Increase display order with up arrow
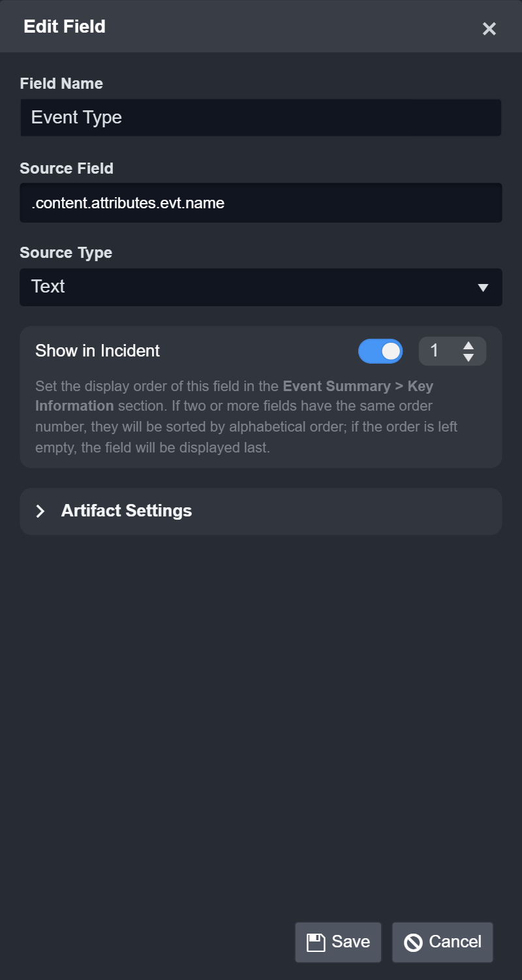522x980 pixels. pyautogui.click(x=468, y=345)
